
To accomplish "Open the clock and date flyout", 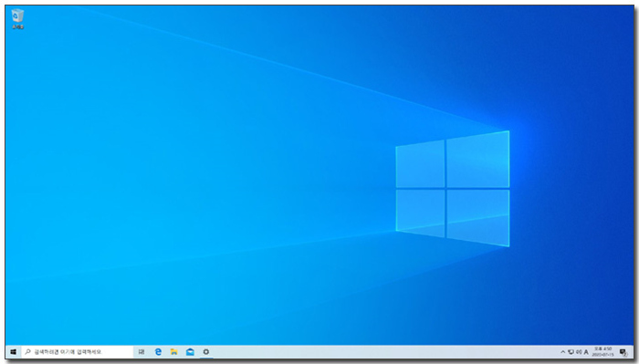I will coord(602,352).
